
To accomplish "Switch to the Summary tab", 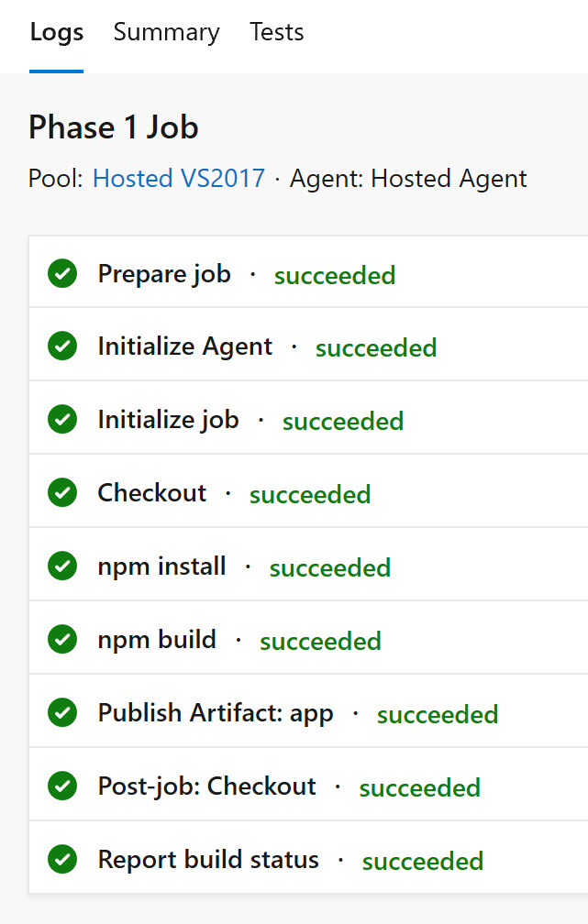I will click(166, 32).
